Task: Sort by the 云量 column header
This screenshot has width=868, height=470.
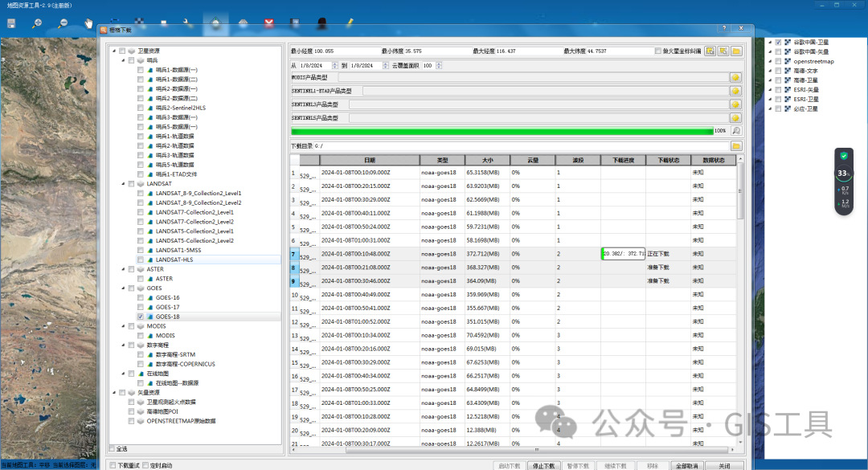Action: point(533,160)
